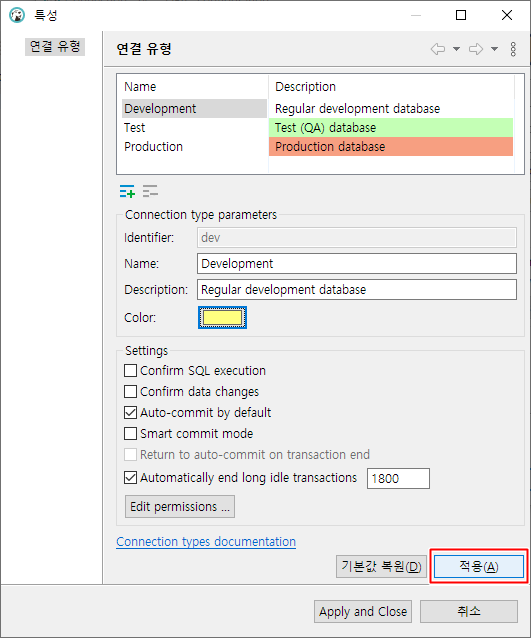Click the Name input field
The width and height of the screenshot is (531, 638).
click(x=357, y=264)
